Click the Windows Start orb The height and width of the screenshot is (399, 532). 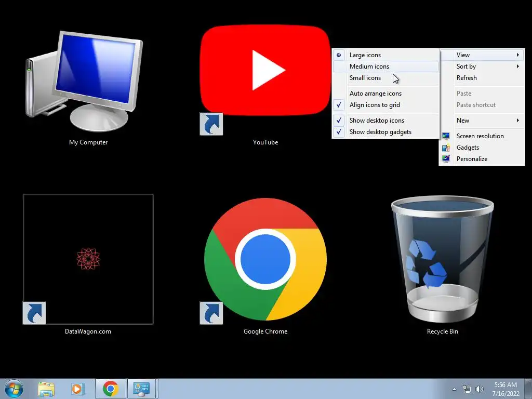14,389
